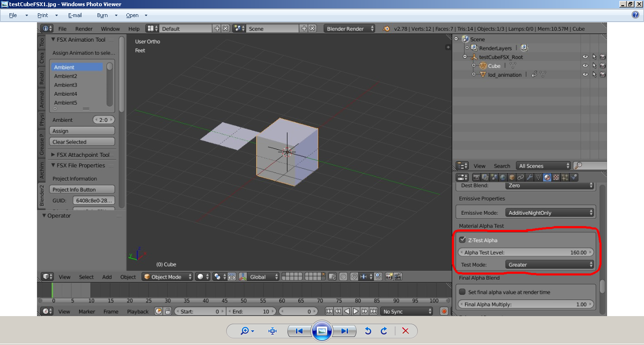Viewport: 644px width, 345px height.
Task: Open the File menu in Photo Viewer
Action: [13, 15]
